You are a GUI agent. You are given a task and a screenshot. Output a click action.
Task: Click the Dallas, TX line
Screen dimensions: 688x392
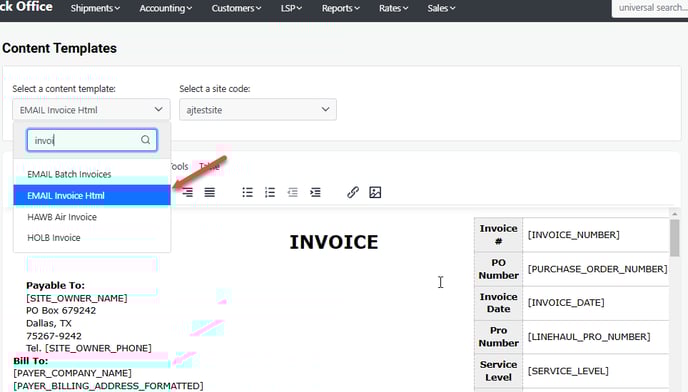tap(49, 323)
